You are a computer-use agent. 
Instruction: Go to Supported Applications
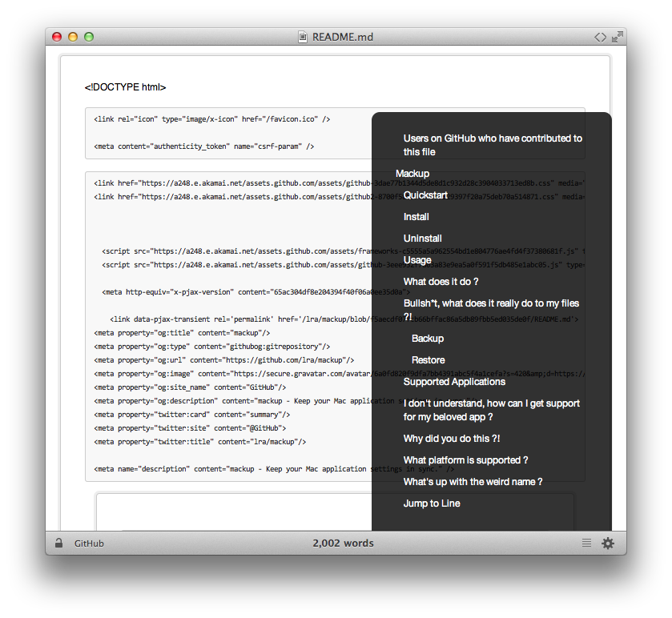click(x=454, y=382)
